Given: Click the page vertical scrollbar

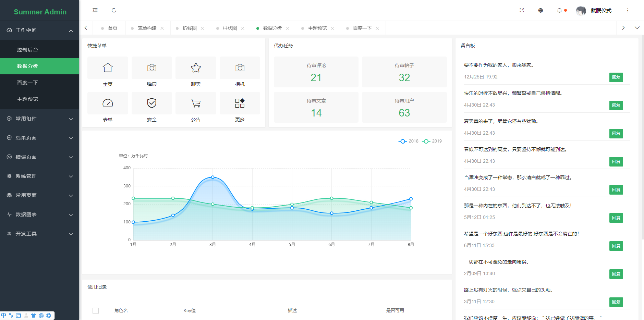Looking at the screenshot, I should pyautogui.click(x=642, y=137).
